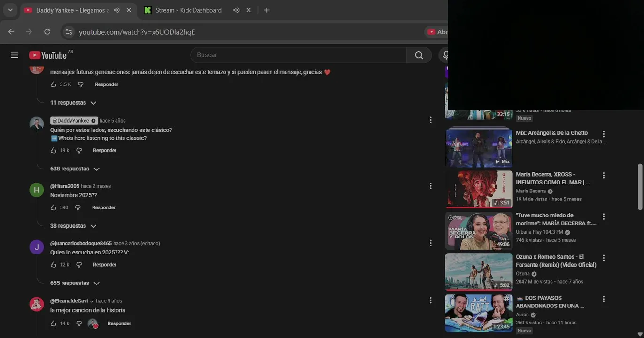The image size is (644, 338).
Task: Focus the YouTube Buscar search field
Action: (x=298, y=55)
